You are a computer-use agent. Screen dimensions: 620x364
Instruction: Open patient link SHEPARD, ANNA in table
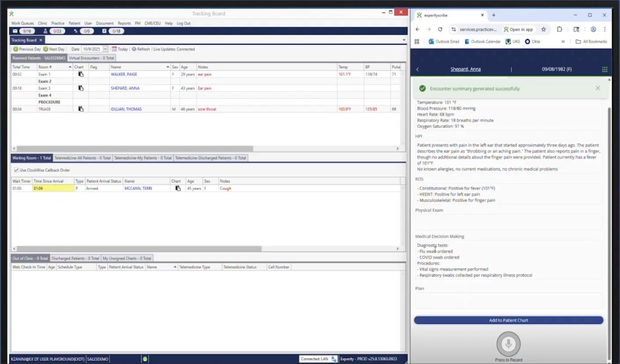[125, 88]
